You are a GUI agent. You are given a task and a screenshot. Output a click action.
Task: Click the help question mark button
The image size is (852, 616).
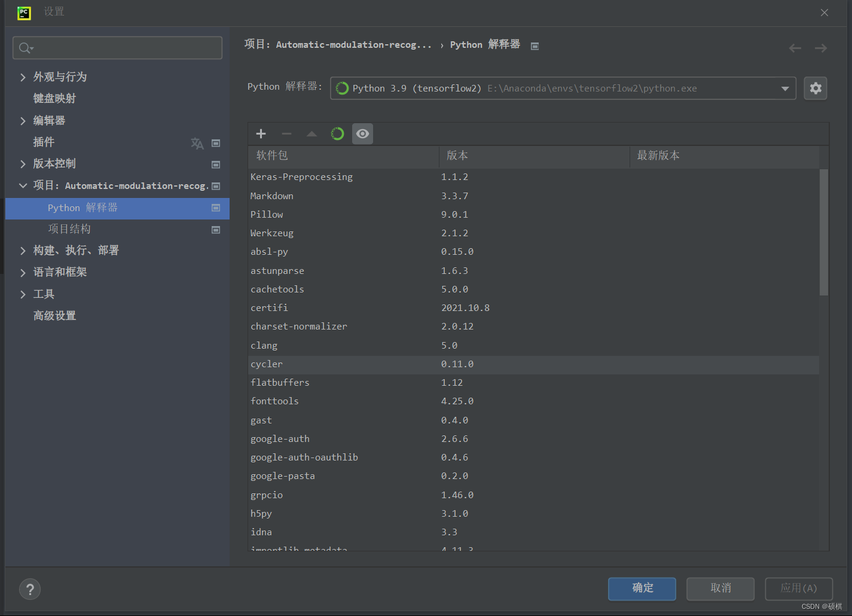(x=30, y=589)
